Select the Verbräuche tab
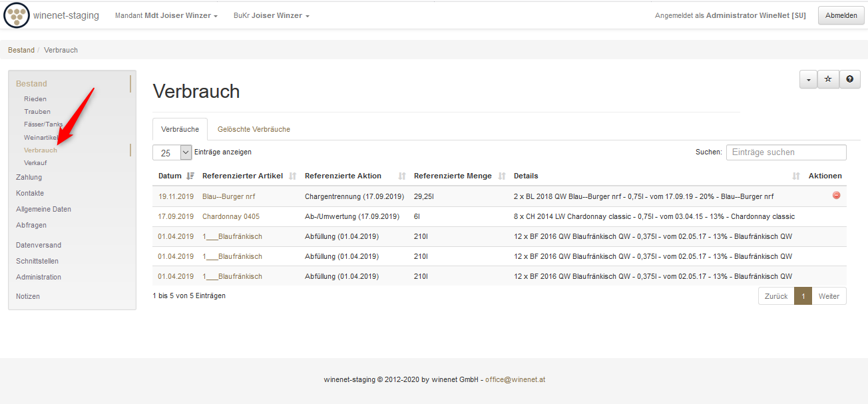The image size is (868, 404). tap(180, 129)
